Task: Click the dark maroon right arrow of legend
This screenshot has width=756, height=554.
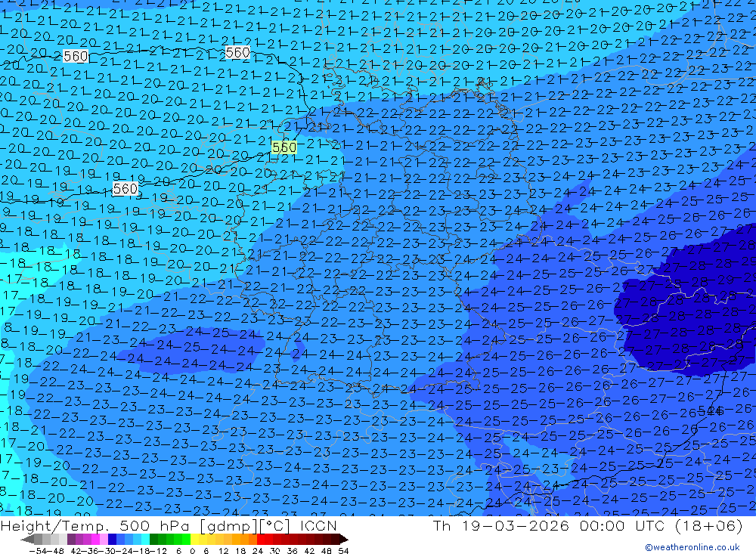Action: coord(342,539)
